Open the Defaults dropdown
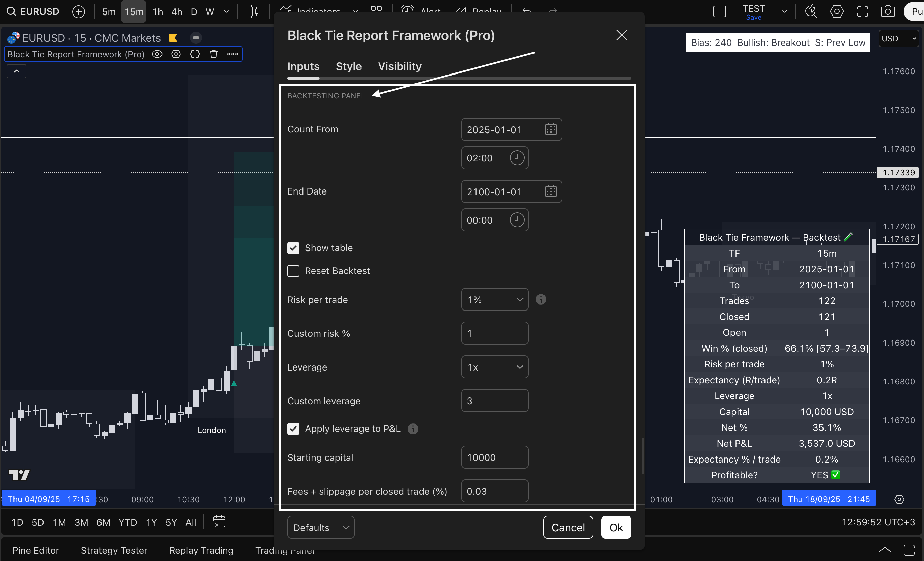This screenshot has height=561, width=924. [320, 527]
